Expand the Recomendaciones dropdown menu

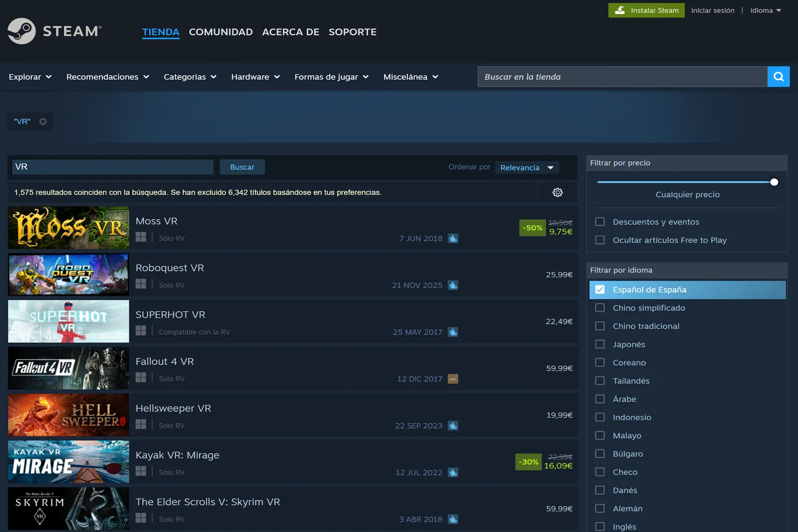pyautogui.click(x=108, y=77)
